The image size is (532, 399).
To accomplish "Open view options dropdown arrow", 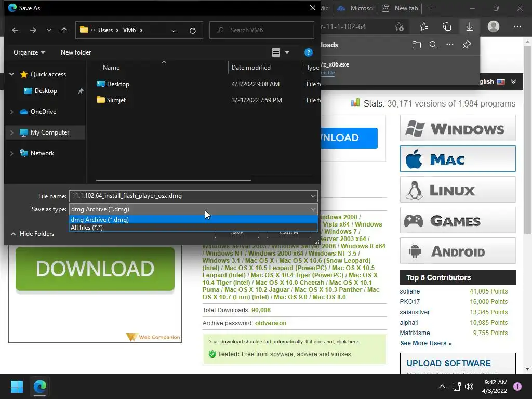I will tap(287, 52).
